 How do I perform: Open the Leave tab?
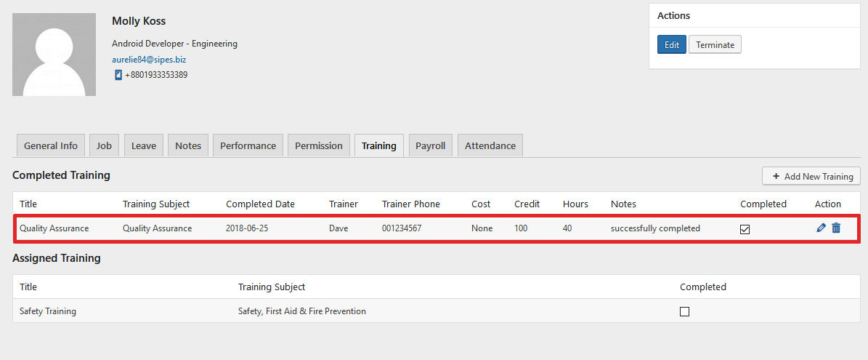point(144,145)
